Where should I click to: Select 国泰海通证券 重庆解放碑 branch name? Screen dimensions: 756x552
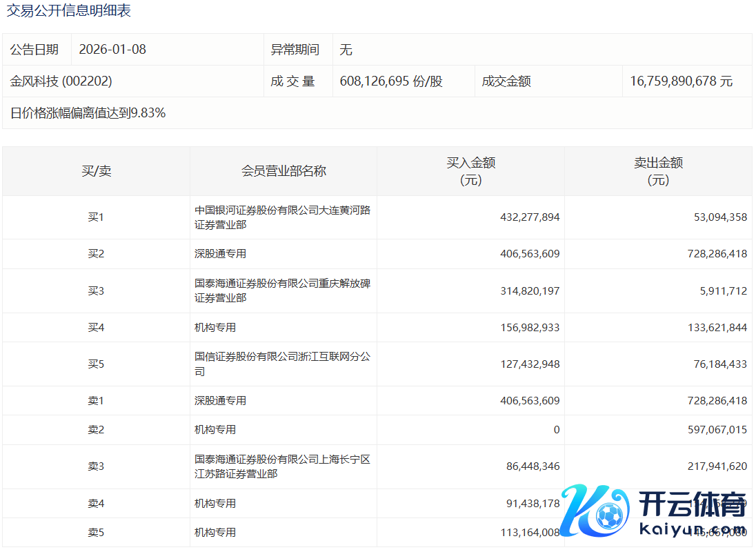(282, 290)
